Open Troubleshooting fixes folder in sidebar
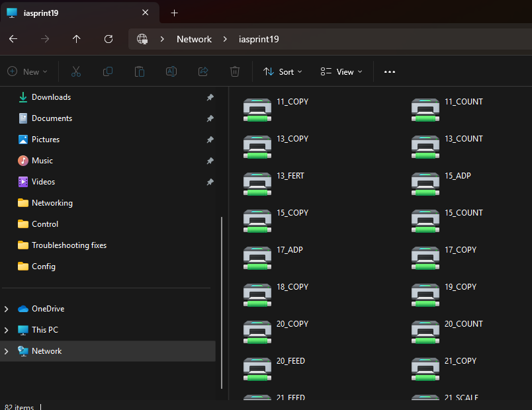Screen dimensions: 532x410 pos(69,245)
